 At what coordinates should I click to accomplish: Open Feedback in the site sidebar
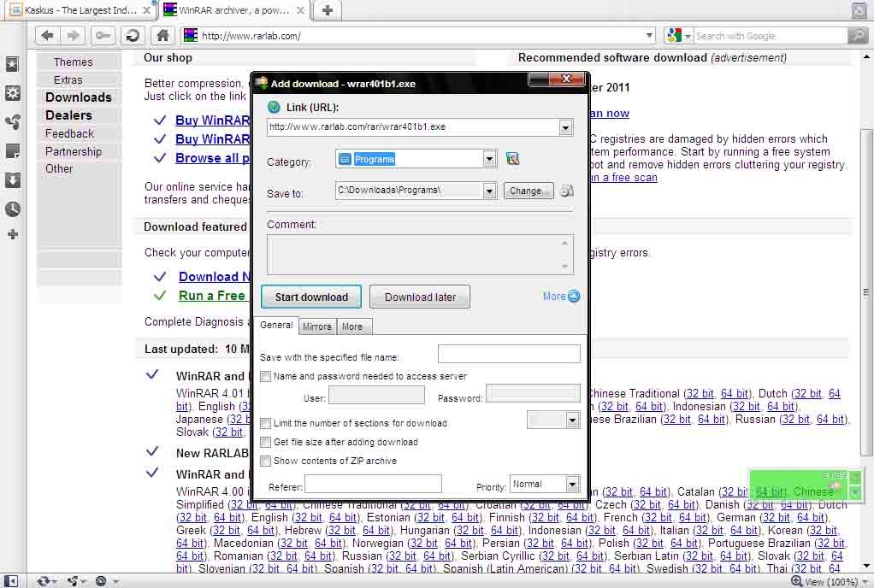point(69,133)
